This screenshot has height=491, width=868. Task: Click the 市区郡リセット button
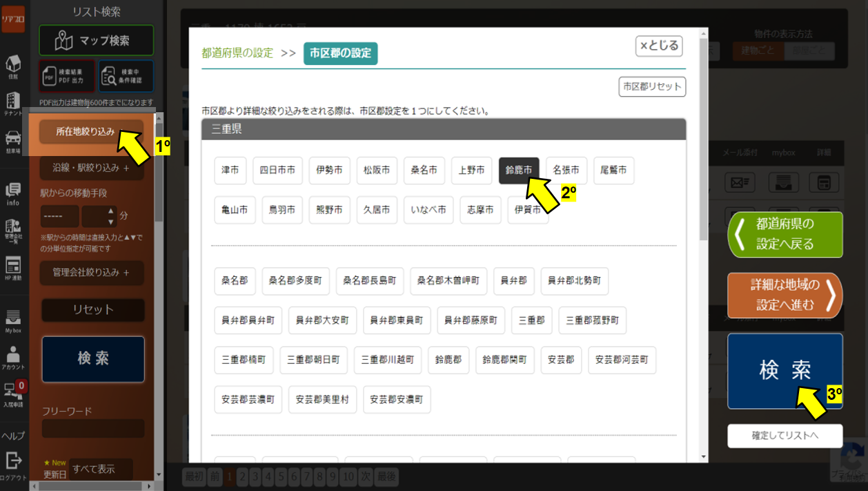[652, 87]
